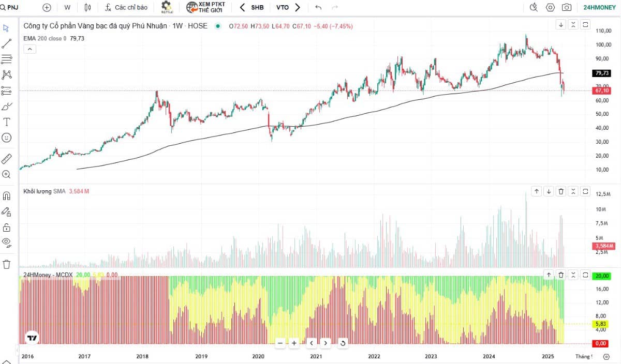Select the pattern drawing tool

[x=7, y=75]
